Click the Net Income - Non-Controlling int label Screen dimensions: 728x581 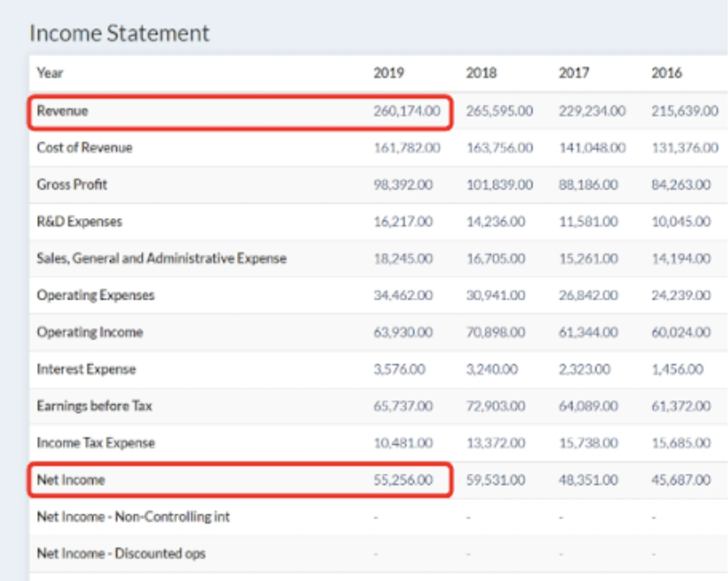[x=132, y=516]
